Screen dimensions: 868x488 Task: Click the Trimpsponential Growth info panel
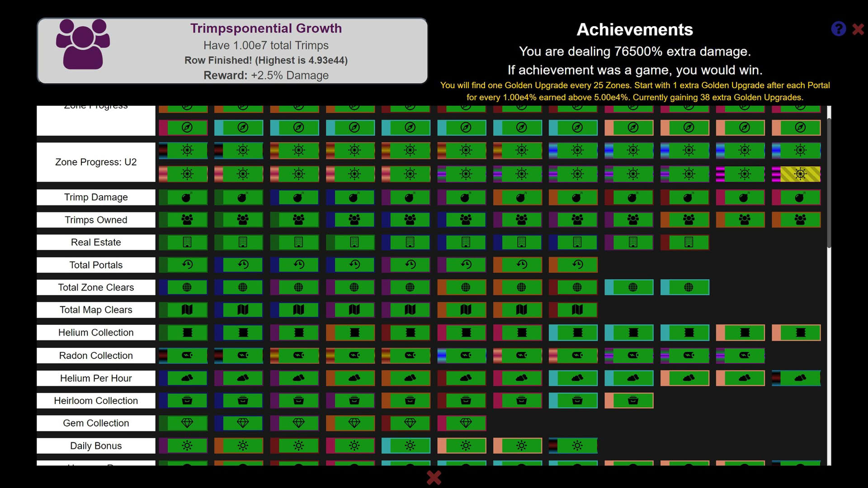[x=232, y=51]
